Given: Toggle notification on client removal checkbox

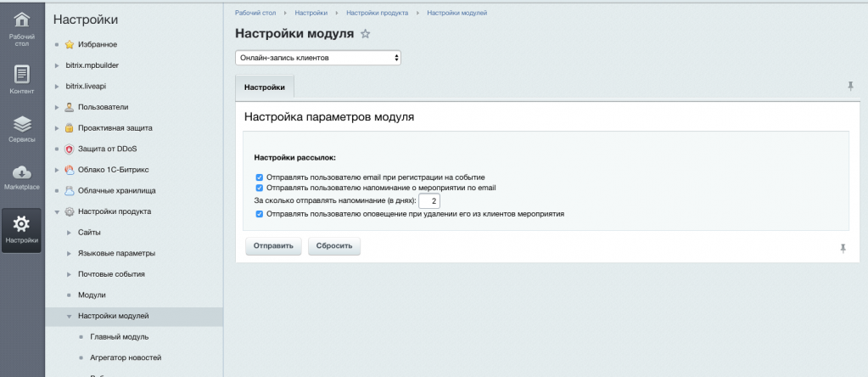Looking at the screenshot, I should pos(260,214).
